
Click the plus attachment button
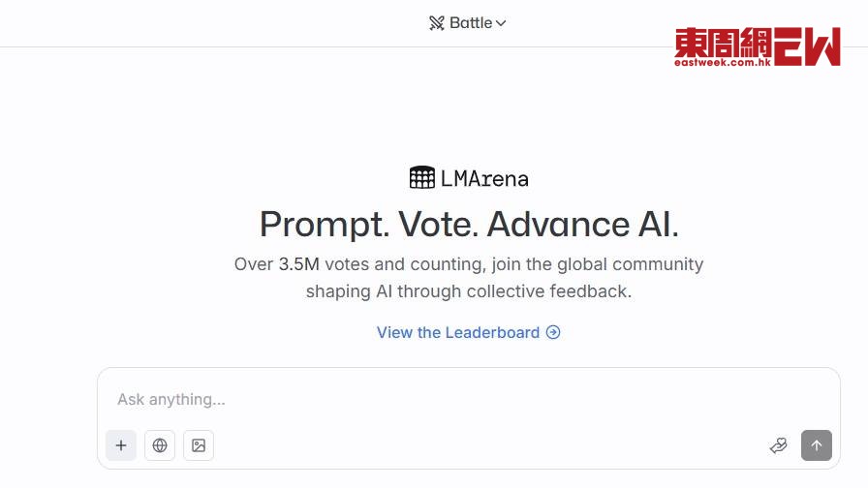click(121, 445)
